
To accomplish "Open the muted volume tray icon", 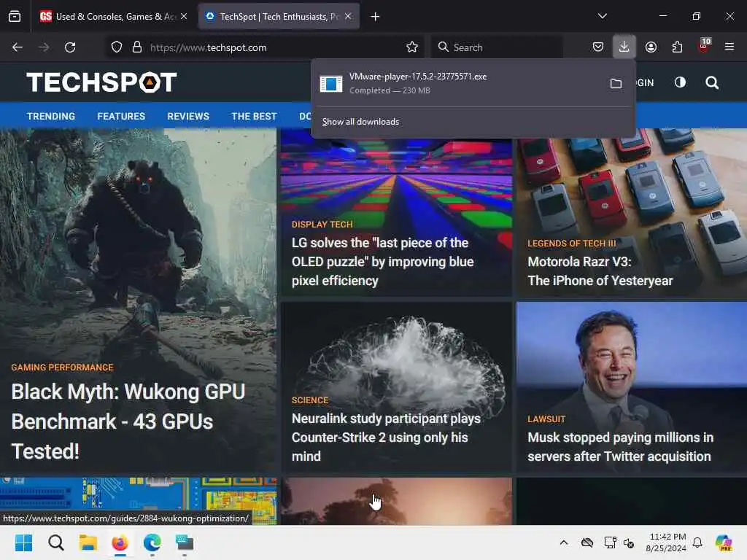I will (629, 542).
